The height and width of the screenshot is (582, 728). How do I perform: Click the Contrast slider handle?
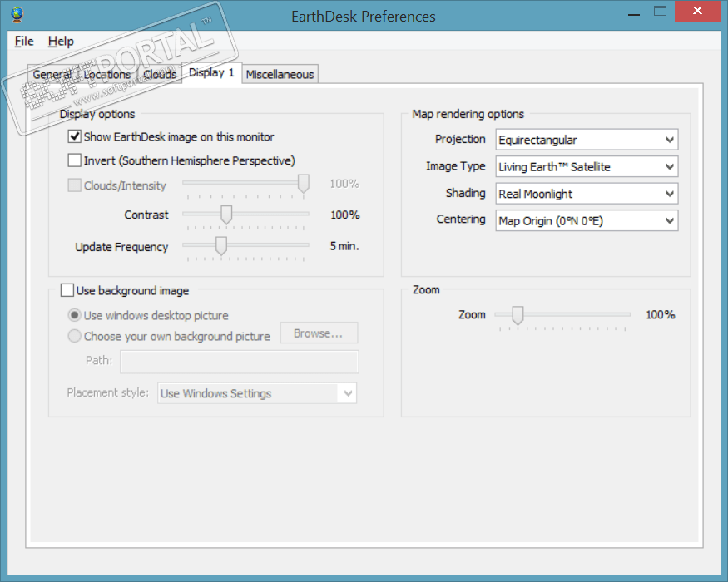(x=225, y=215)
